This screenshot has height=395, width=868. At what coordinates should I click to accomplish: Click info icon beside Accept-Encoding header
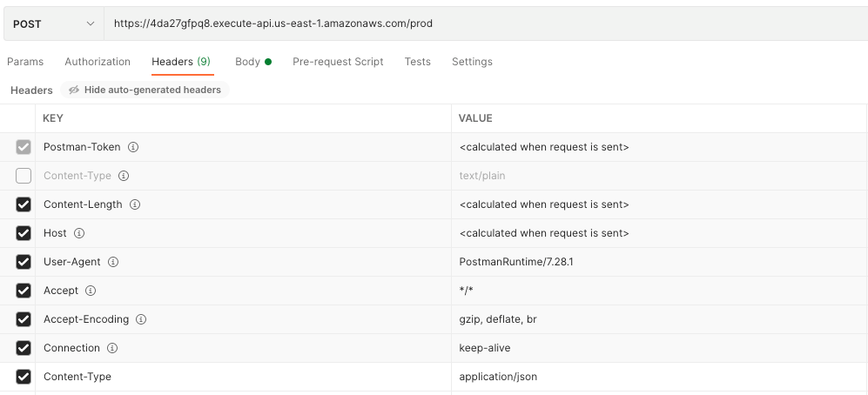141,319
